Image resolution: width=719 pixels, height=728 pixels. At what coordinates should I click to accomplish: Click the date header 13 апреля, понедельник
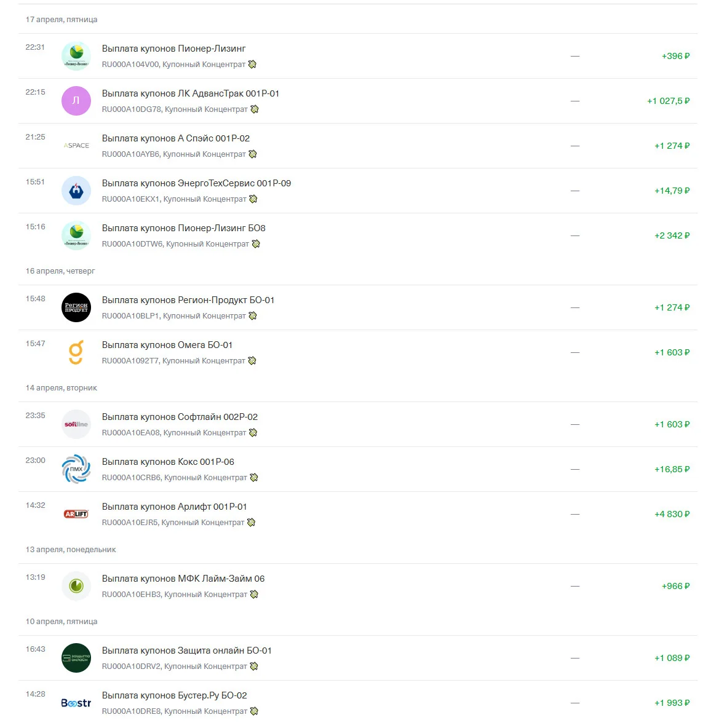pyautogui.click(x=71, y=550)
